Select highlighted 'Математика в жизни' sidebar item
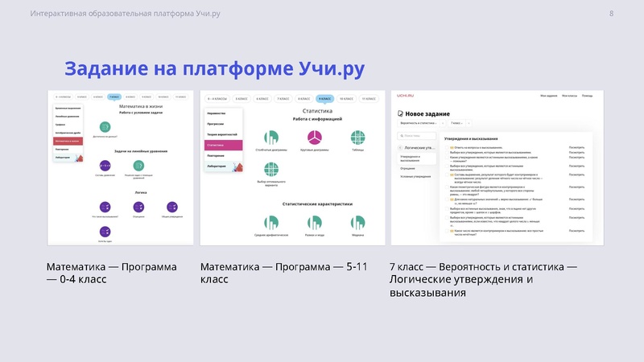644x362 pixels. [x=68, y=142]
